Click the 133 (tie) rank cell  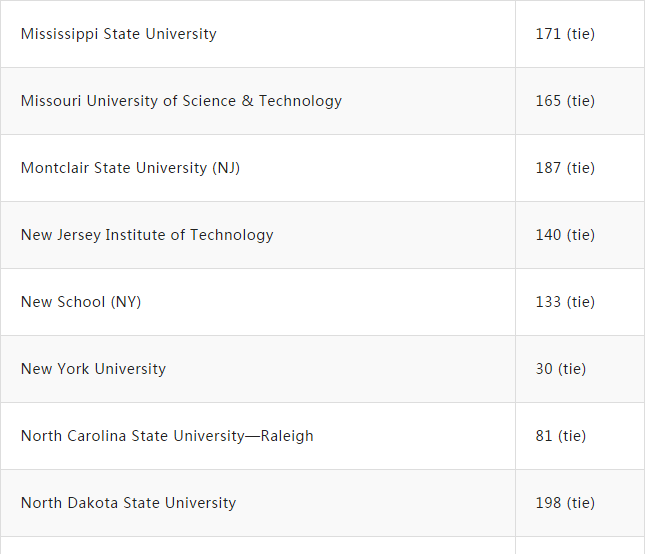tap(565, 302)
